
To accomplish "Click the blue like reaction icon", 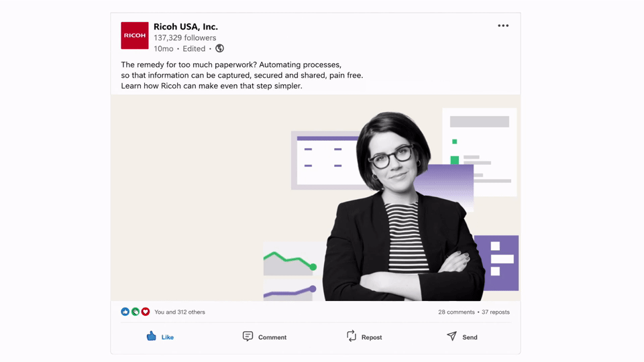I will click(125, 312).
